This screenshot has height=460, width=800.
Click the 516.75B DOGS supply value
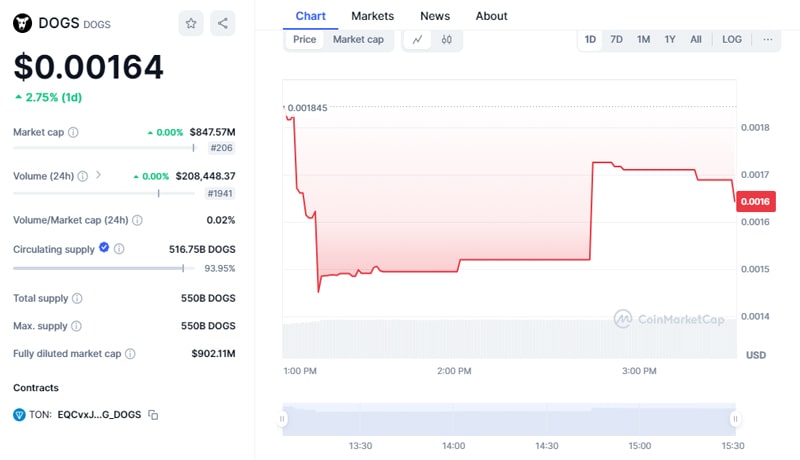click(202, 249)
